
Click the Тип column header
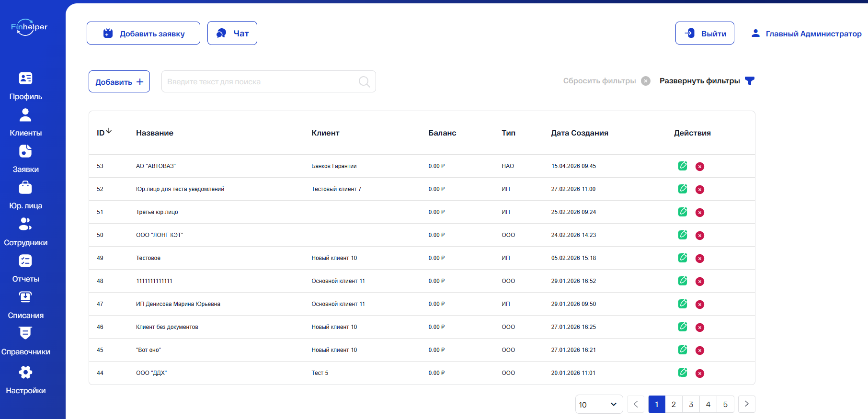509,133
